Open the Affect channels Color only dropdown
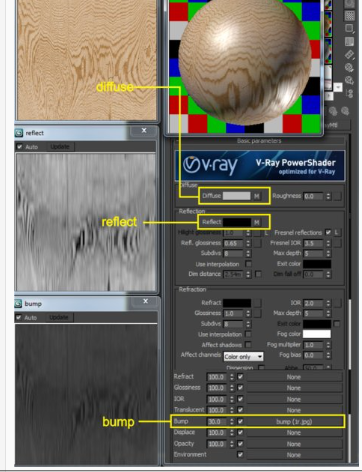362x472 pixels. coord(243,357)
